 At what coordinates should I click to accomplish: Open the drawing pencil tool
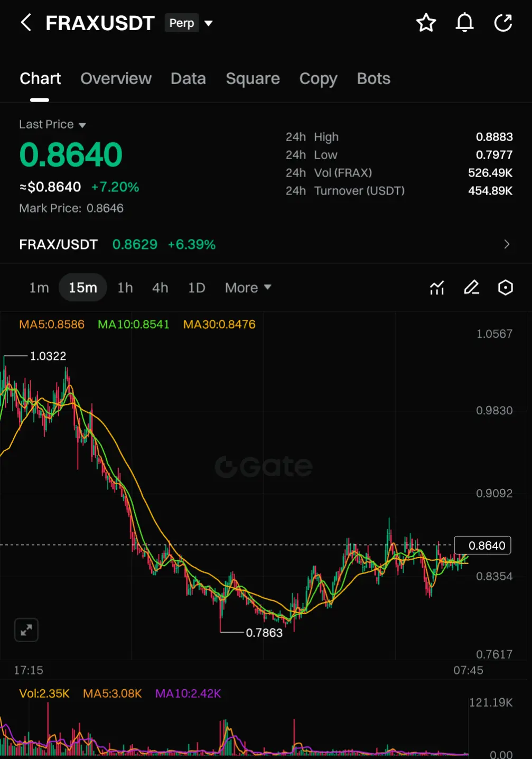(471, 288)
